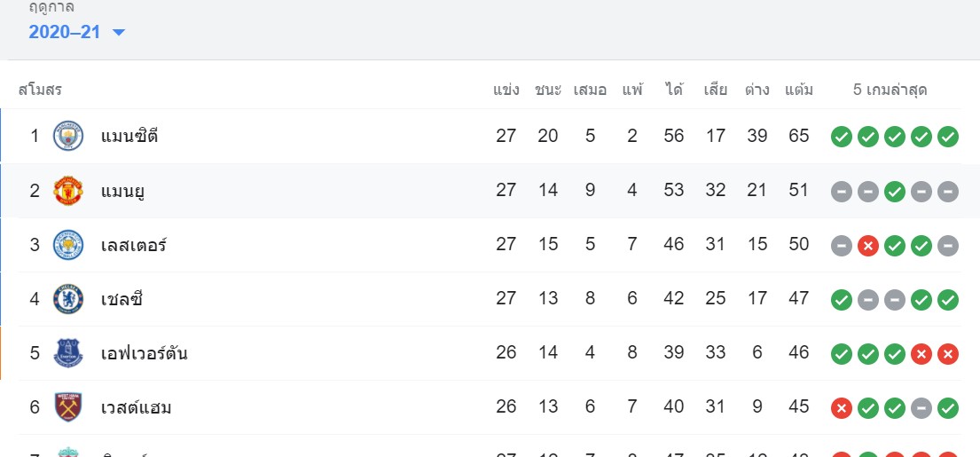Image resolution: width=980 pixels, height=457 pixels.
Task: Open the แมนซิตี team name link
Action: pyautogui.click(x=129, y=136)
